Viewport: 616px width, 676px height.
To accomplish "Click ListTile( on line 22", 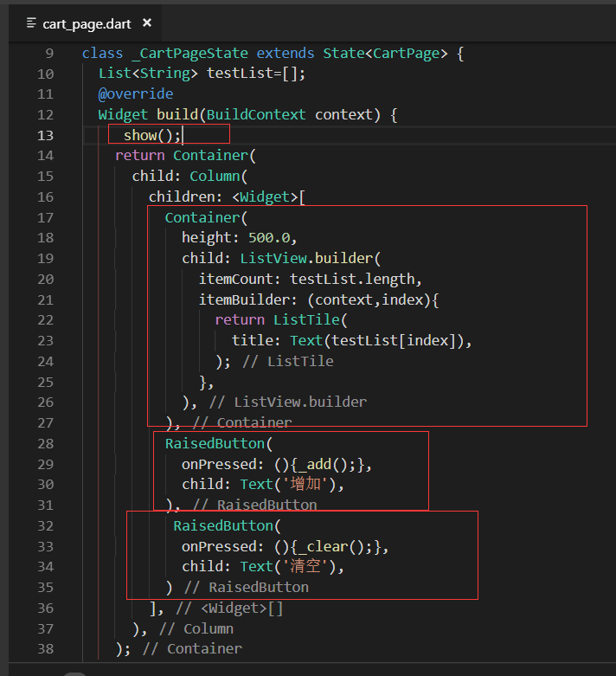I will pos(311,320).
